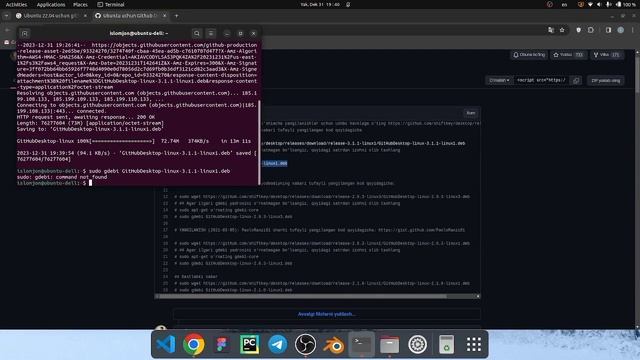Open Google Chrome from the dock
Image resolution: width=640 pixels, height=360 pixels.
(194, 344)
